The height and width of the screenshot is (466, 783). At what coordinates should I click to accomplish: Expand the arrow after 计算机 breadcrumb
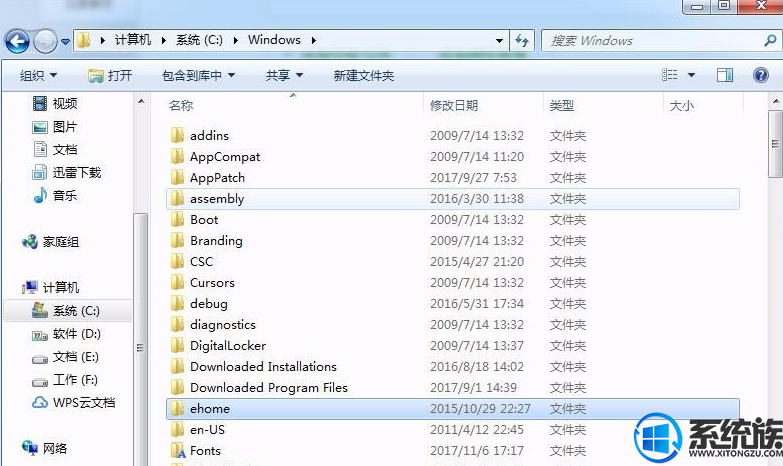pos(163,40)
